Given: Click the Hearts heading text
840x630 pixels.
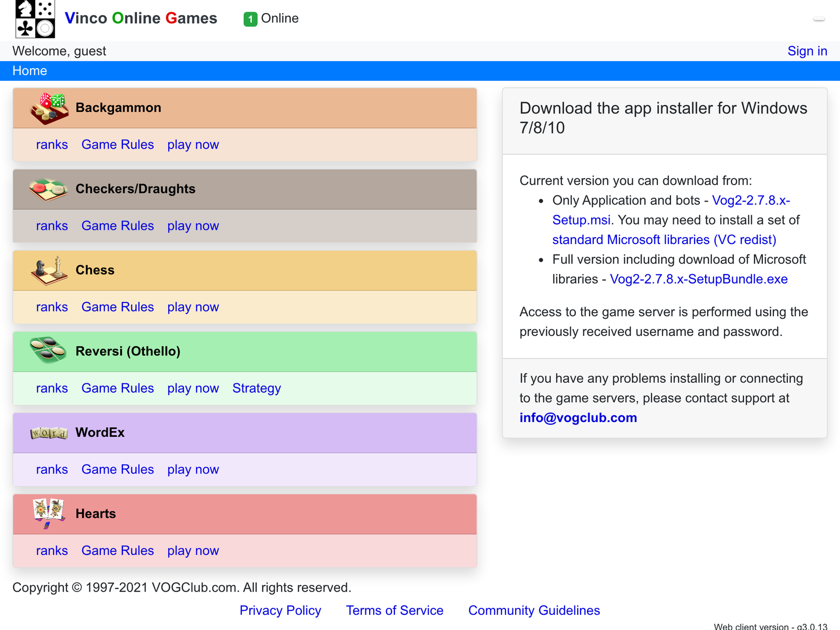Looking at the screenshot, I should coord(96,514).
